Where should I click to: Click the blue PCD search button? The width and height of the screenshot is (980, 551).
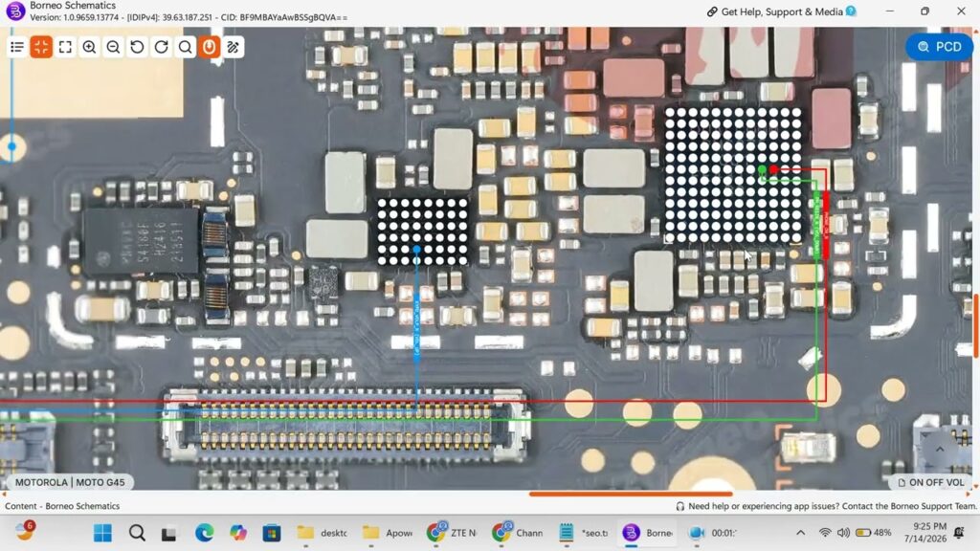point(940,47)
